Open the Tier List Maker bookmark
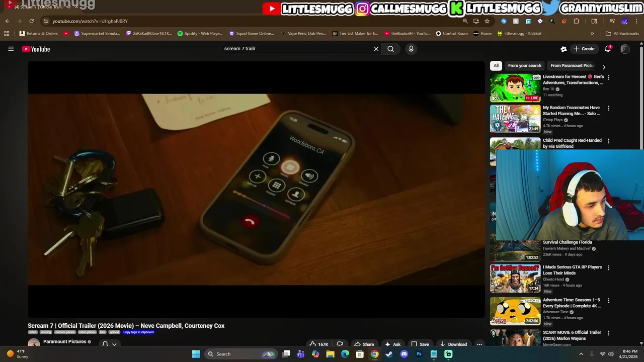The width and height of the screenshot is (644, 362). [x=355, y=34]
